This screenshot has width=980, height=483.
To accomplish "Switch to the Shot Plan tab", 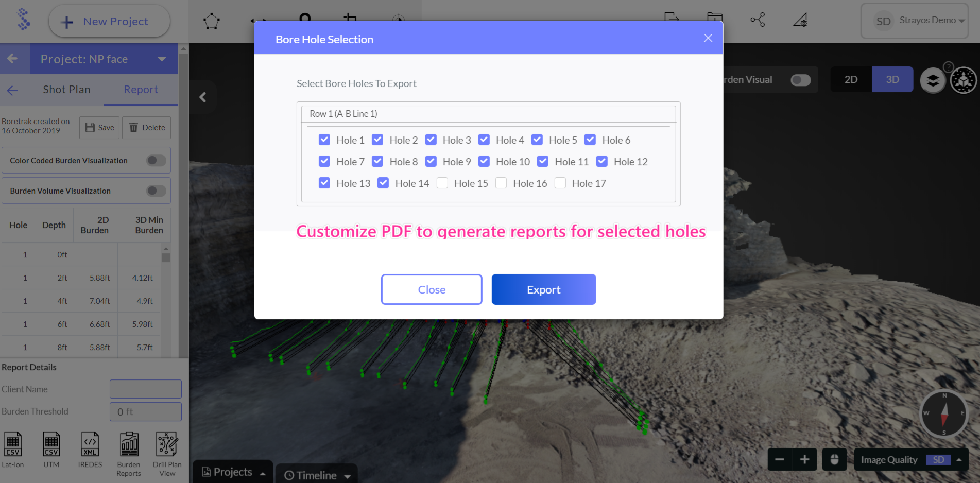I will pos(66,90).
